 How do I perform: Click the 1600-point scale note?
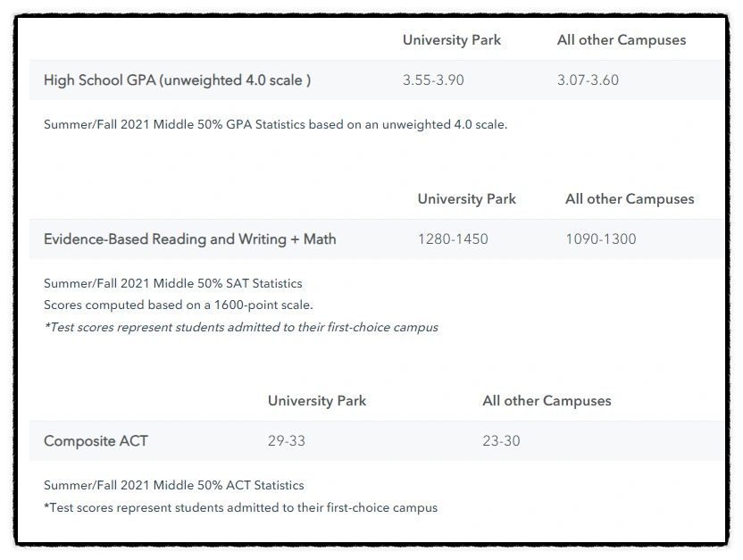coord(178,305)
